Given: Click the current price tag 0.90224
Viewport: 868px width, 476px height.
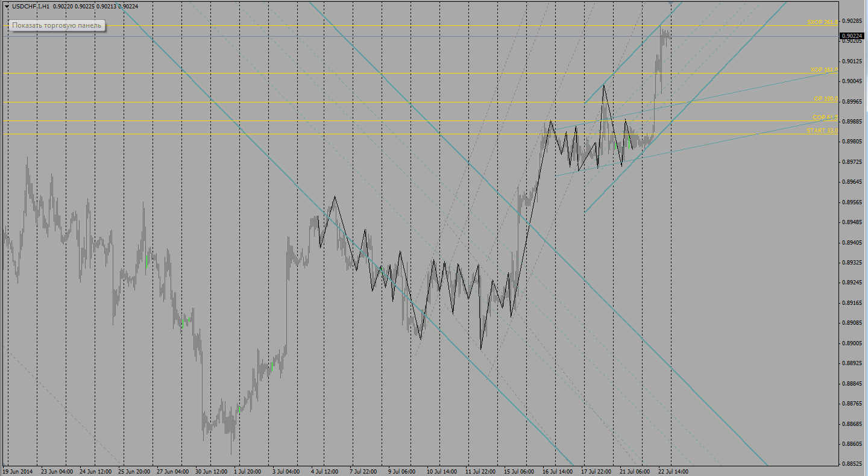Looking at the screenshot, I should (x=852, y=36).
